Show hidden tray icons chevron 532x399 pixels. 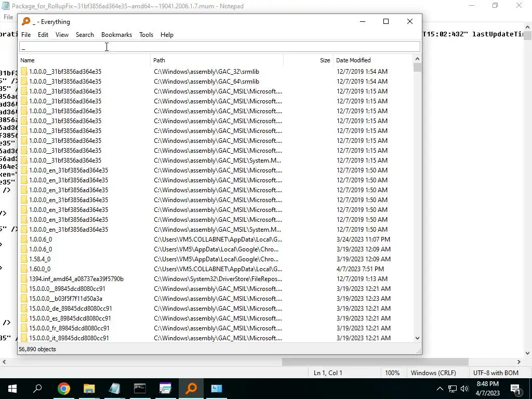(440, 389)
